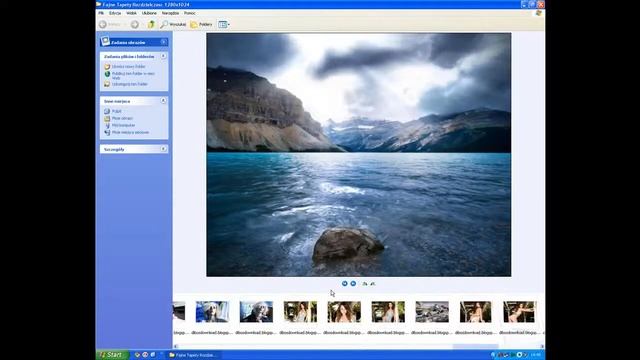The height and width of the screenshot is (360, 640).
Task: Click Udostępnij ten folder link
Action: pos(126,84)
